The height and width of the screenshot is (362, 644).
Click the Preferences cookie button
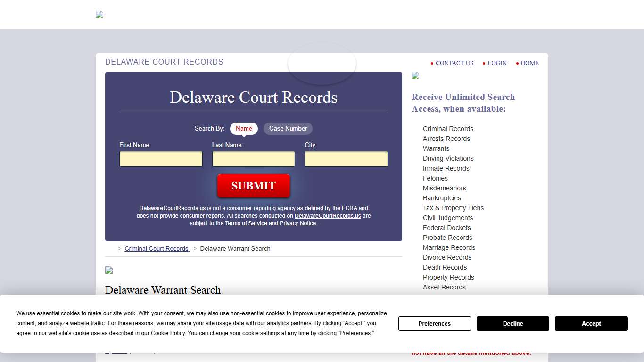pyautogui.click(x=434, y=323)
